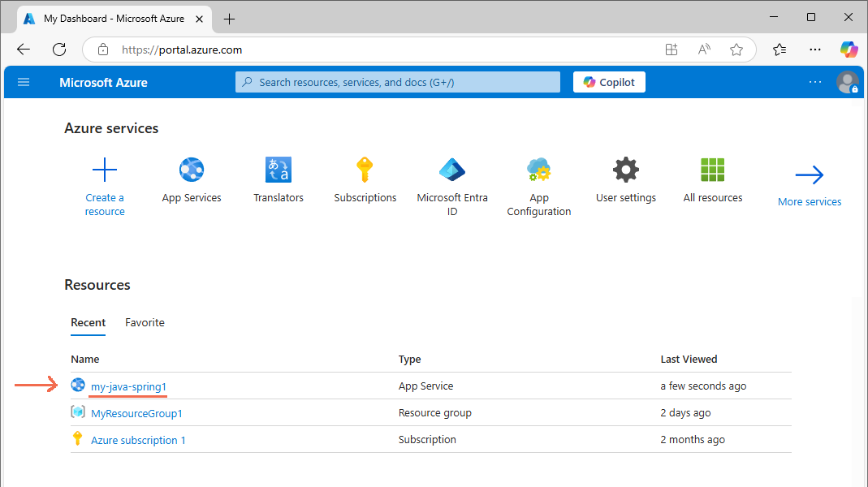Open Subscriptions key icon
Image resolution: width=868 pixels, height=487 pixels.
[365, 170]
